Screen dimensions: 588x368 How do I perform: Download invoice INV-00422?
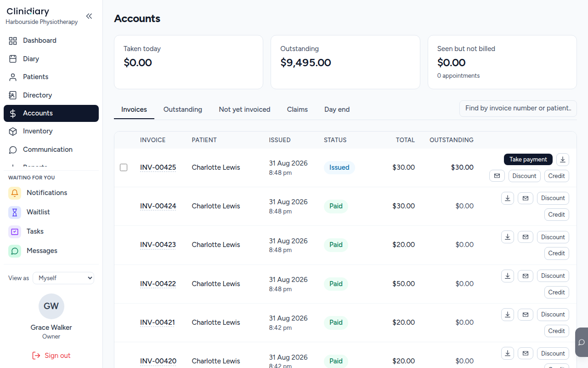pyautogui.click(x=508, y=276)
